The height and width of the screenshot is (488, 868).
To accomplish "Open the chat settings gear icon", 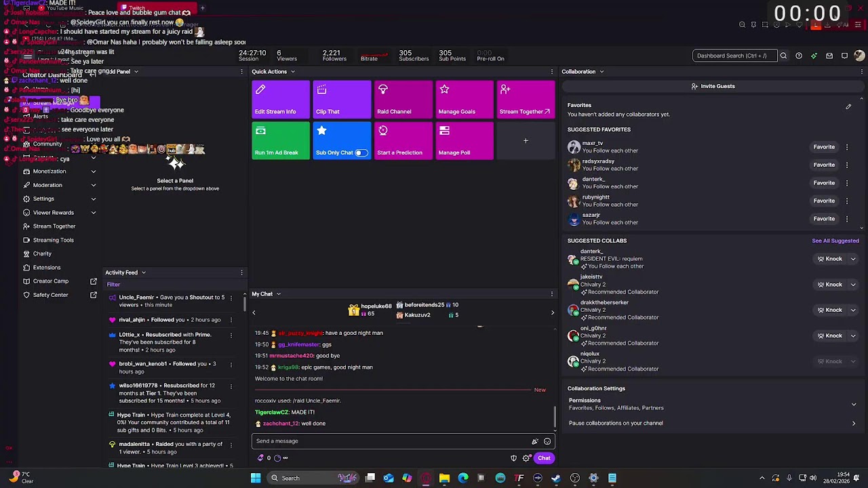I will point(526,458).
